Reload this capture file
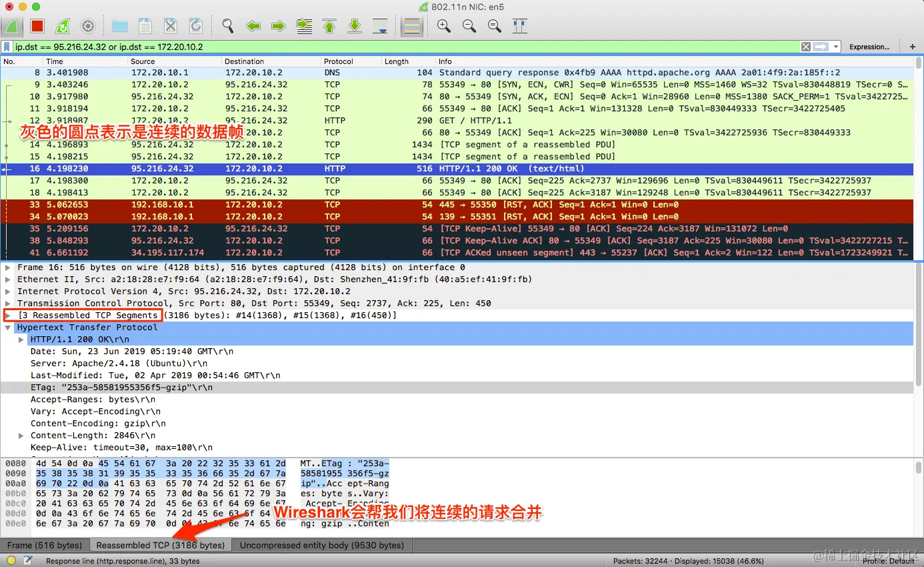The width and height of the screenshot is (924, 567). pos(196,26)
